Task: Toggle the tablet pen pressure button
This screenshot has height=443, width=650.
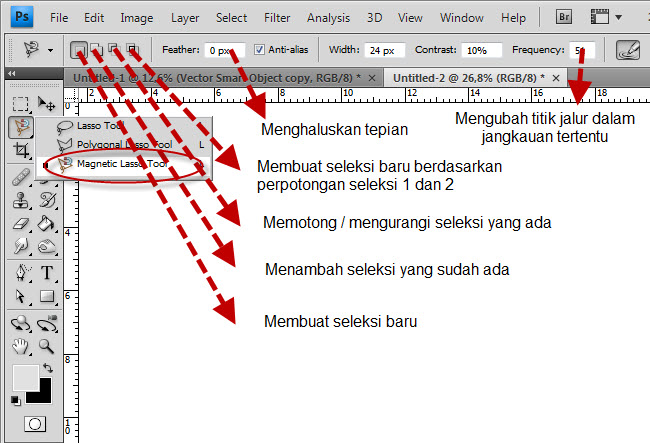Action: tap(628, 50)
